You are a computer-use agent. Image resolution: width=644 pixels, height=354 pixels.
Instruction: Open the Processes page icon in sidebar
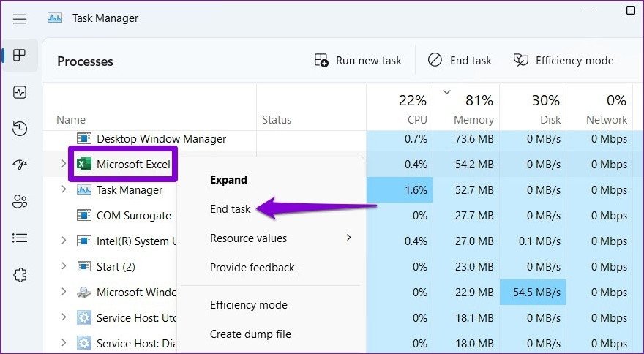tap(20, 56)
